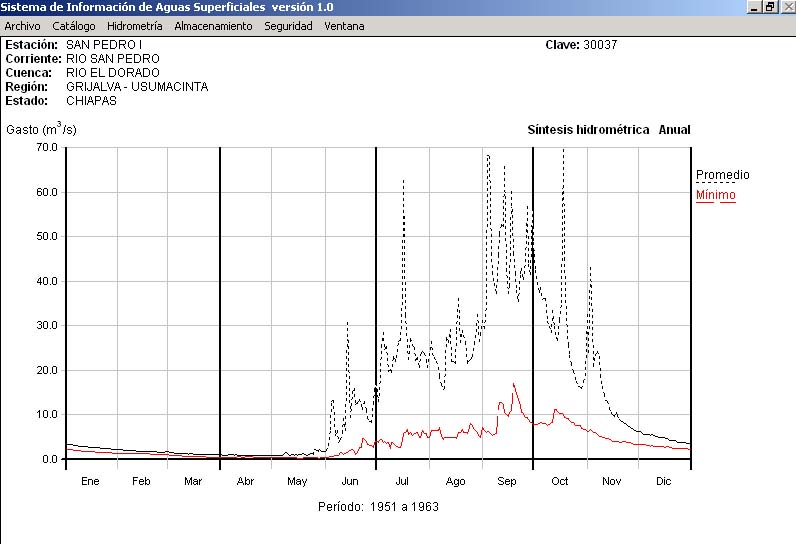This screenshot has width=796, height=544.
Task: Click the Jul month label on axis
Action: click(402, 481)
